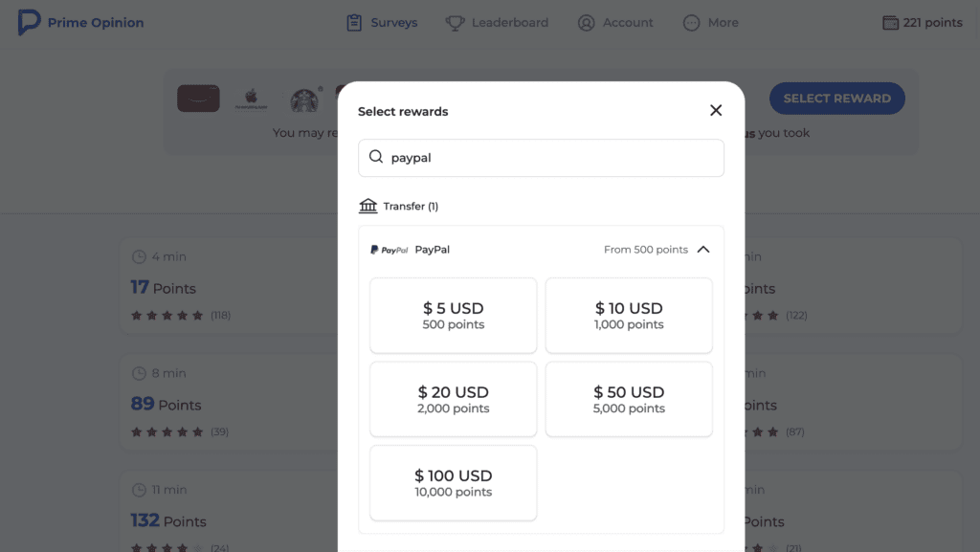Close the Select rewards dialog
The height and width of the screenshot is (552, 980).
coord(716,110)
